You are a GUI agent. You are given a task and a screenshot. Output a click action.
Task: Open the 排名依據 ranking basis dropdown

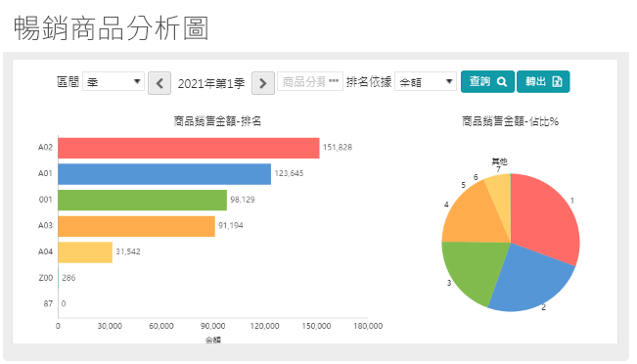(x=426, y=81)
